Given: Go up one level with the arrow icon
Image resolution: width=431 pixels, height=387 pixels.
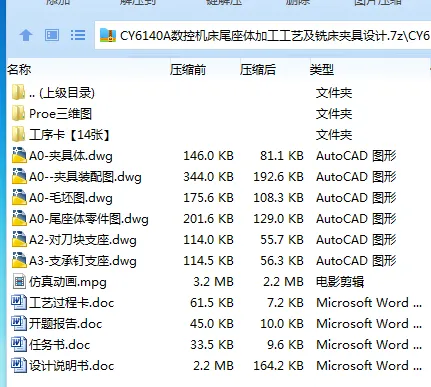Looking at the screenshot, I should pyautogui.click(x=26, y=35).
